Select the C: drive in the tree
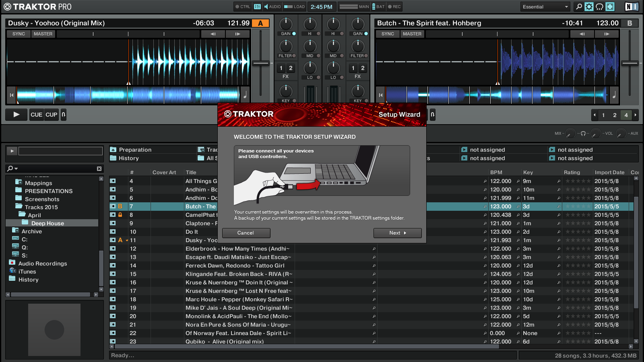The width and height of the screenshot is (644, 362). click(x=24, y=239)
